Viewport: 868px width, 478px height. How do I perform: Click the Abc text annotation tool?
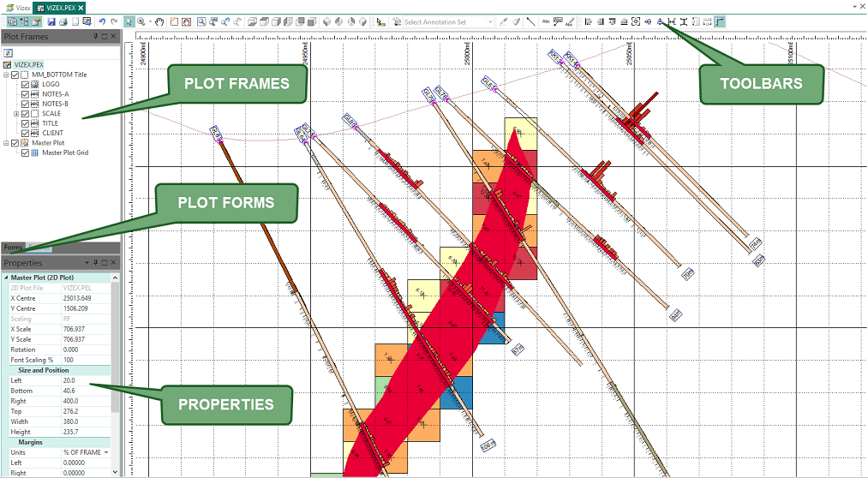pyautogui.click(x=546, y=21)
